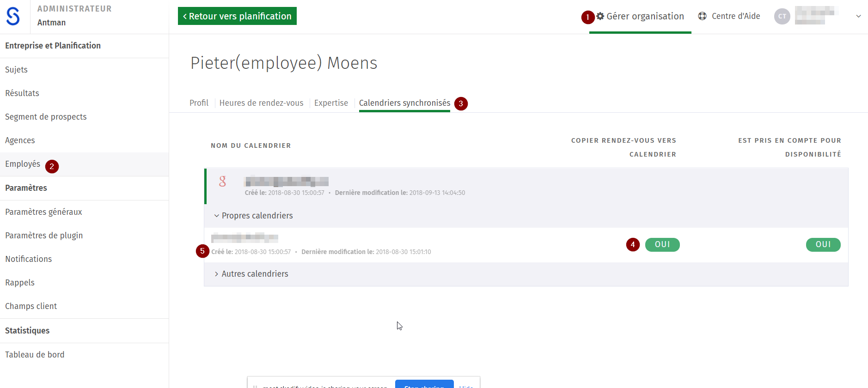
Task: Click the gear icon beside Gérer organisation
Action: [x=600, y=16]
